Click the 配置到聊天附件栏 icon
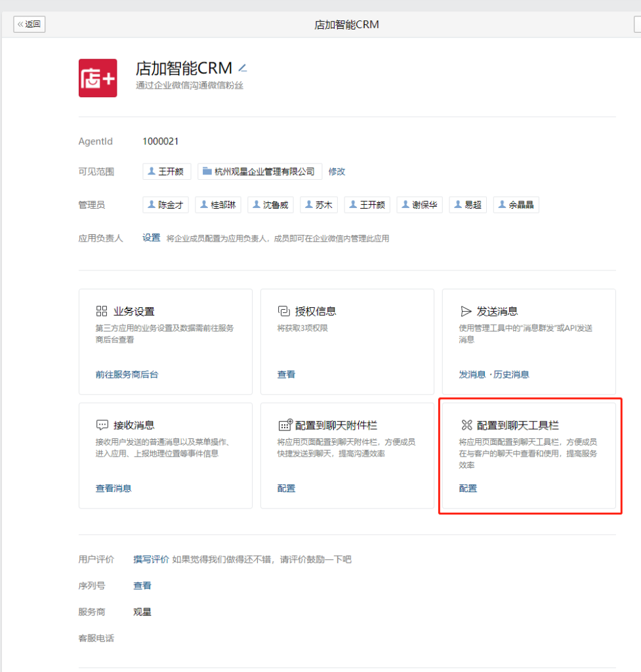641x672 pixels. pos(285,425)
